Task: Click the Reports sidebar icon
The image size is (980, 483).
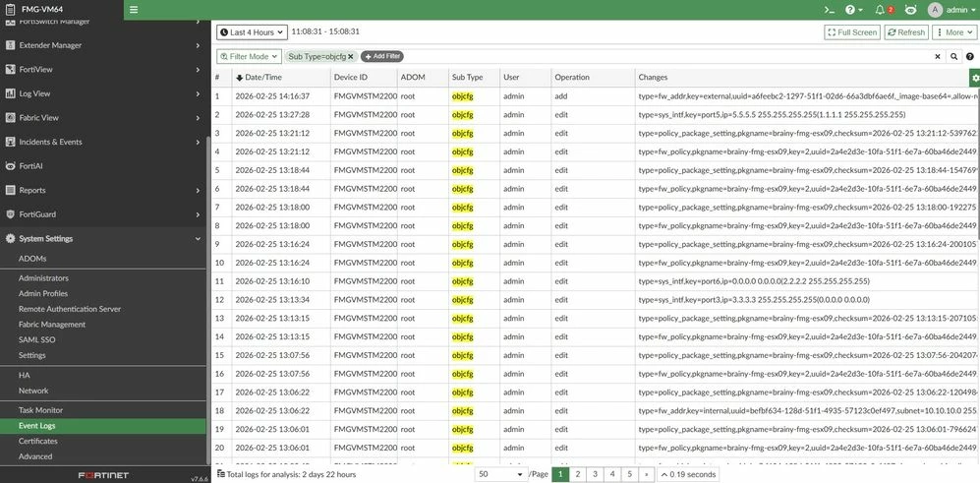Action: [10, 190]
